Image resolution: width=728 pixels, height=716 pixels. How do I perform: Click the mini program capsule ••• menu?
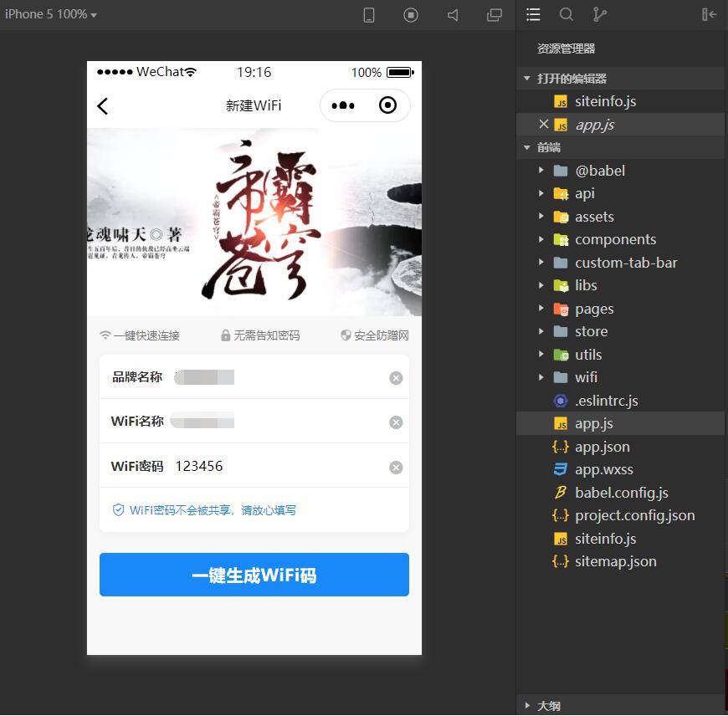[x=343, y=106]
